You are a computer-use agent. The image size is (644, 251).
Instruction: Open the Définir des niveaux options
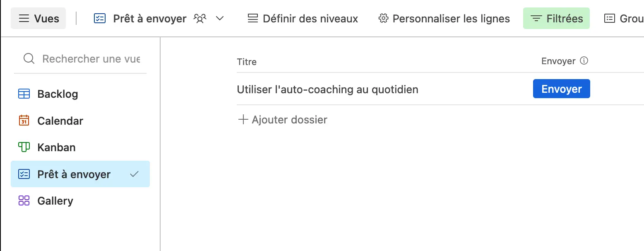click(x=303, y=19)
